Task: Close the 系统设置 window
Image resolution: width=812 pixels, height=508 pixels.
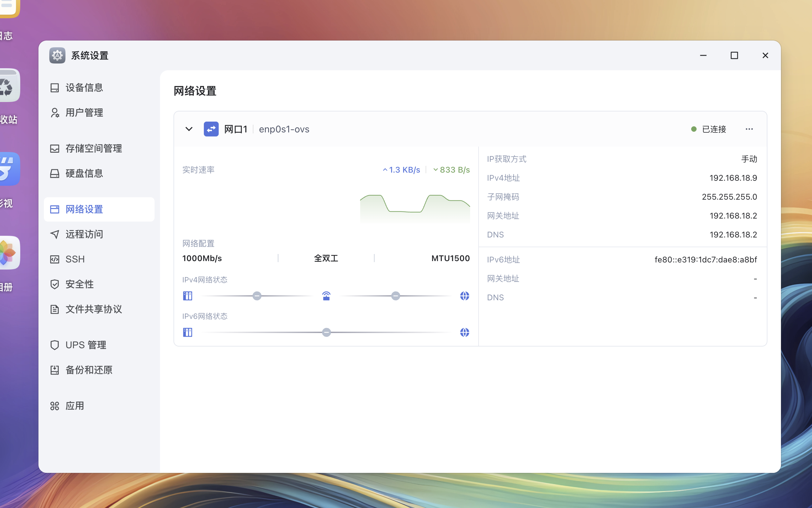Action: click(x=765, y=55)
